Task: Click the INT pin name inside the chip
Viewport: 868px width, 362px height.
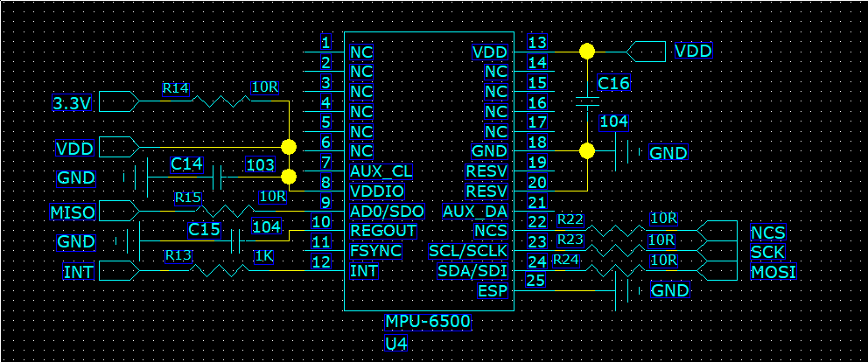Action: pos(364,271)
